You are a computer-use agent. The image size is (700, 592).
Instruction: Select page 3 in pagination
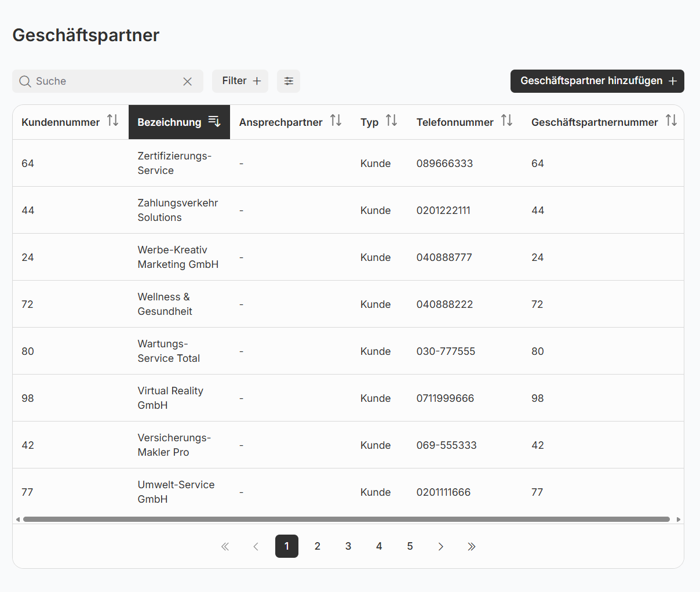pyautogui.click(x=348, y=546)
